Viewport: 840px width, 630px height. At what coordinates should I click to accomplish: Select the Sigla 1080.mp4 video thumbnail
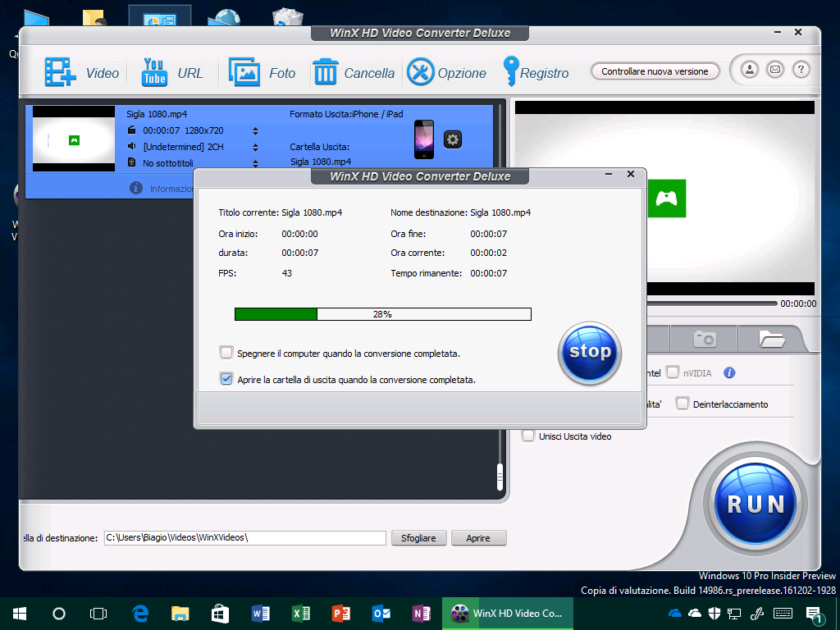click(x=74, y=139)
